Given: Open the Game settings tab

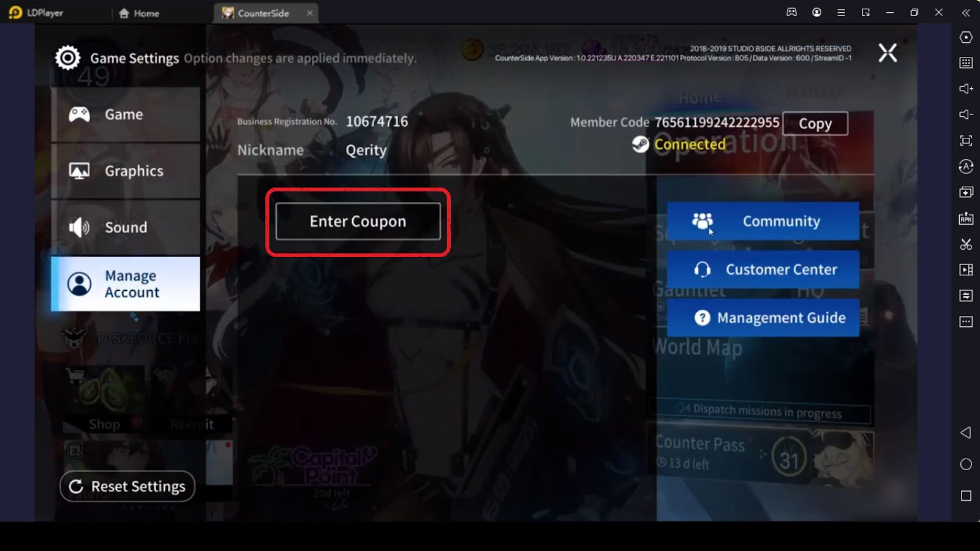Looking at the screenshot, I should coord(126,114).
